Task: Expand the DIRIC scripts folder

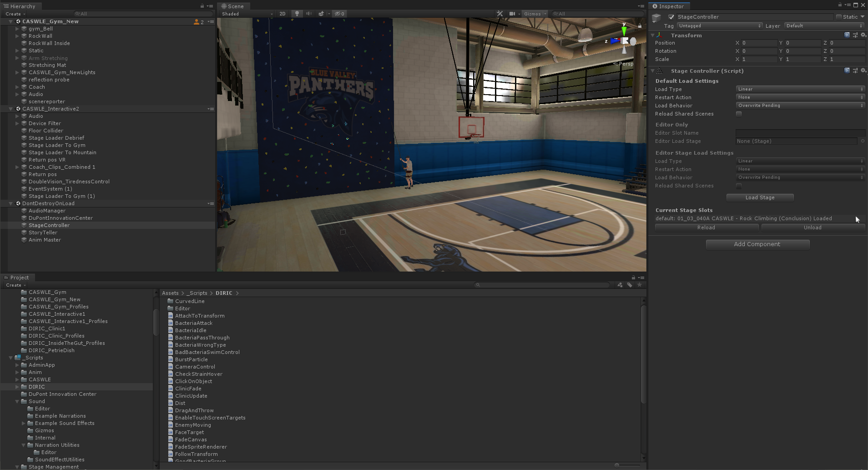Action: [x=17, y=387]
